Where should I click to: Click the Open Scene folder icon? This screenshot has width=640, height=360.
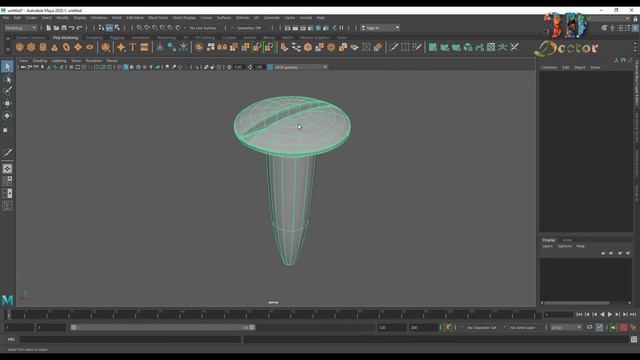click(x=56, y=28)
